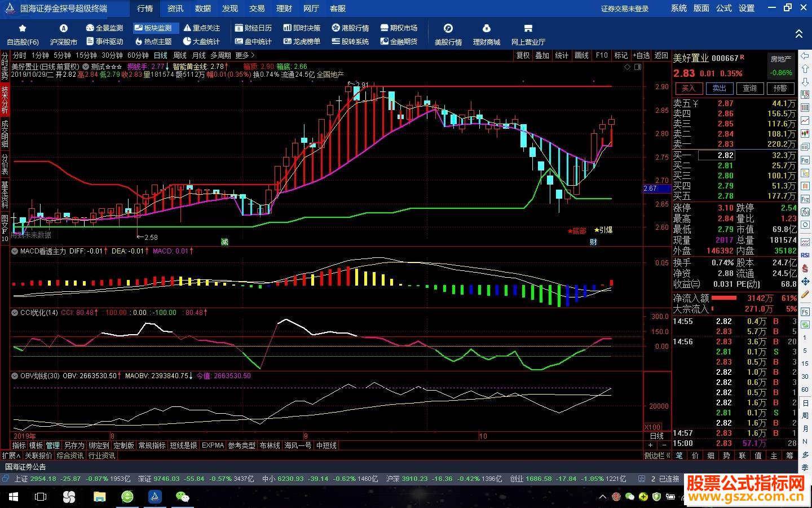This screenshot has height=508, width=812.
Task: Click the 美股行情 compass icon
Action: point(448,28)
